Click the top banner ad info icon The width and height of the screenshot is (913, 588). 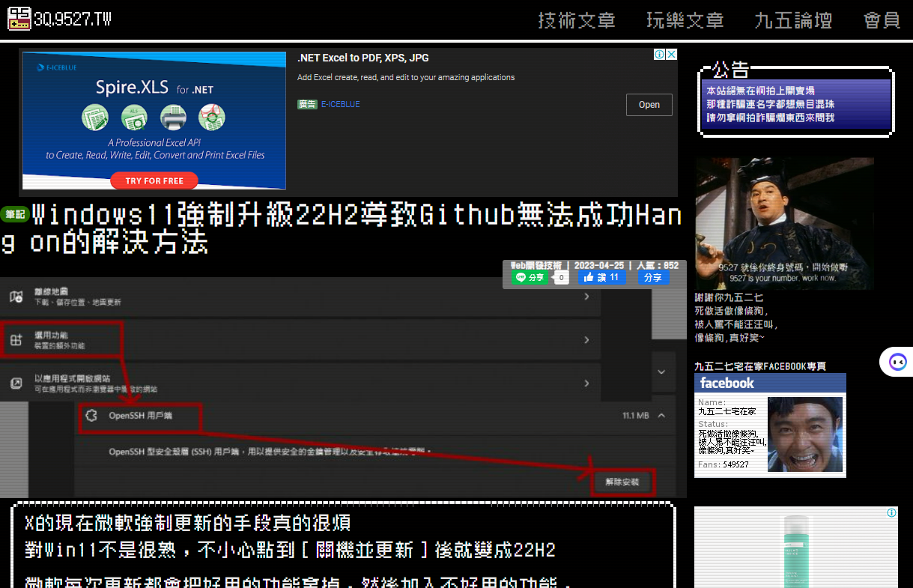(660, 55)
